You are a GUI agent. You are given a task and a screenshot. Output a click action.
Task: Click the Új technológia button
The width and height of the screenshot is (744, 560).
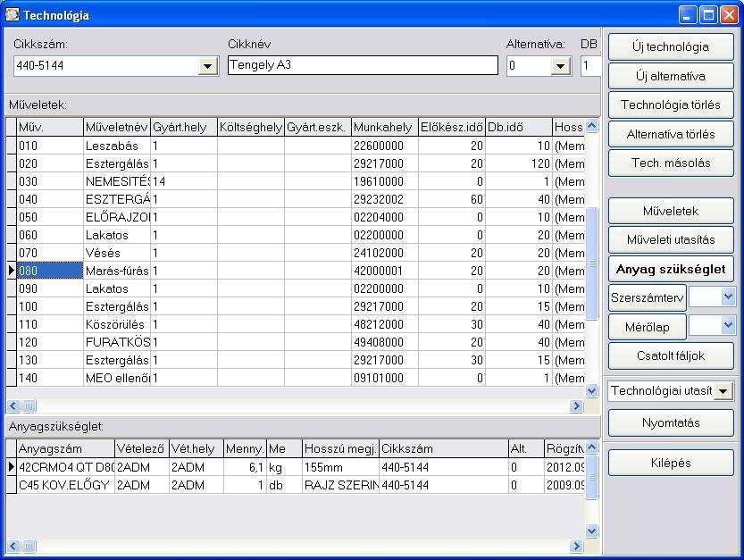671,46
